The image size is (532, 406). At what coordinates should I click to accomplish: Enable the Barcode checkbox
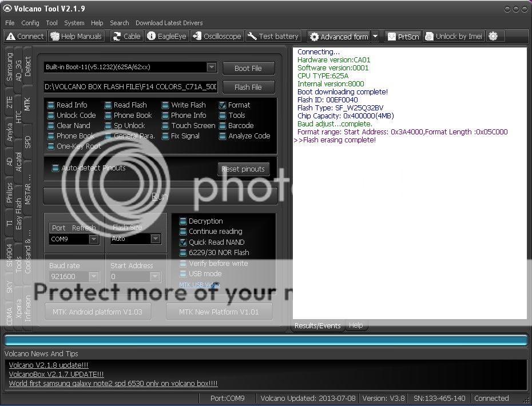click(x=223, y=126)
